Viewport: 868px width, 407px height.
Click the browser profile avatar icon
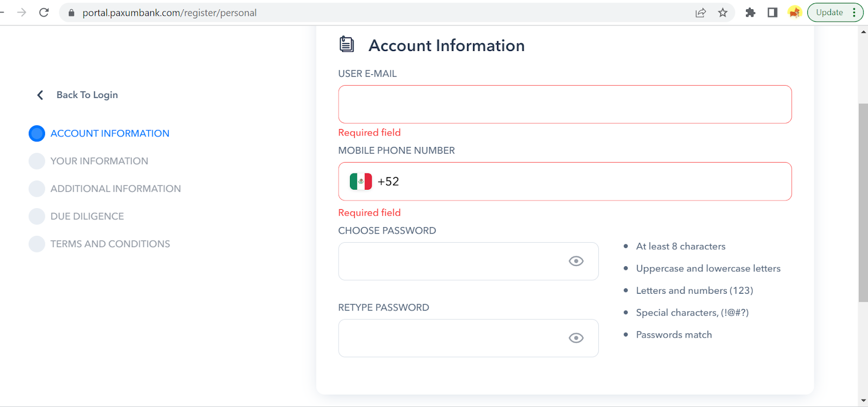pyautogui.click(x=795, y=12)
